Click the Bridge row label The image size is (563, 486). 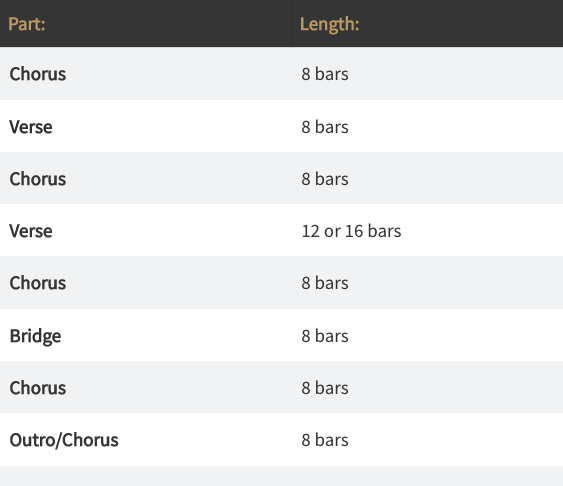click(35, 336)
